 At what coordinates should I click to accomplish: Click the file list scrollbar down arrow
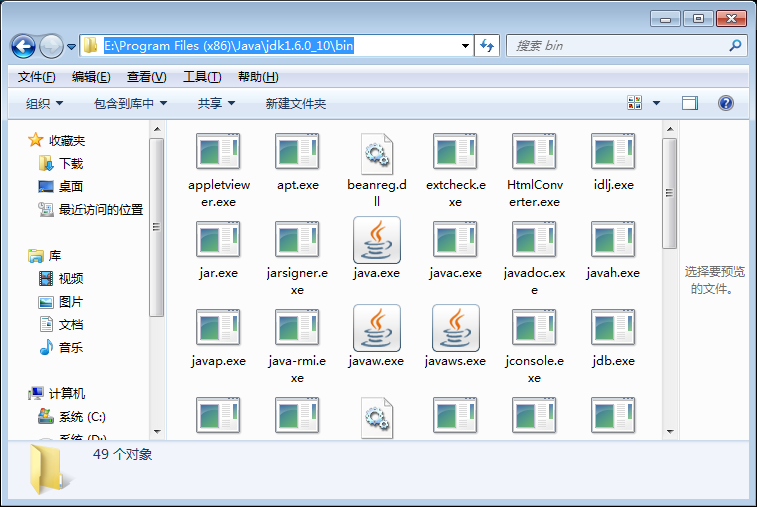click(x=670, y=431)
